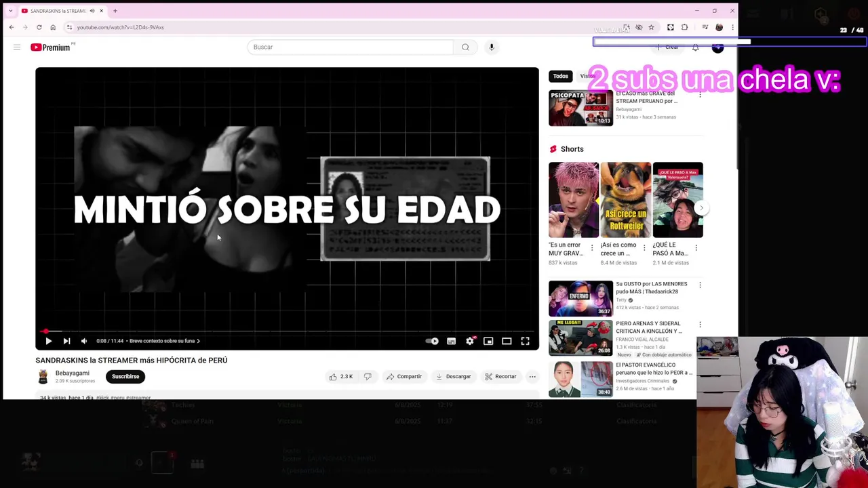The width and height of the screenshot is (868, 488).
Task: Switch to miniplayer mode
Action: click(x=488, y=341)
